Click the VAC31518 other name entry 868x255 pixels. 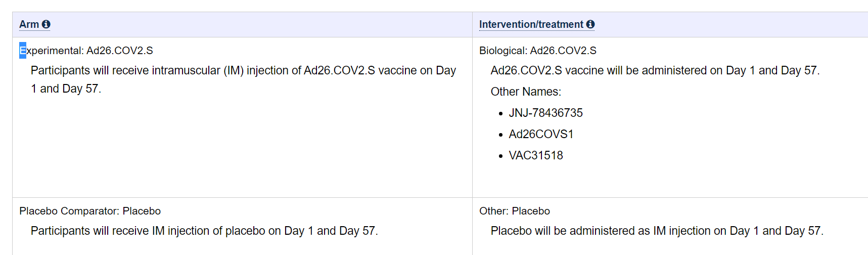[x=536, y=155]
